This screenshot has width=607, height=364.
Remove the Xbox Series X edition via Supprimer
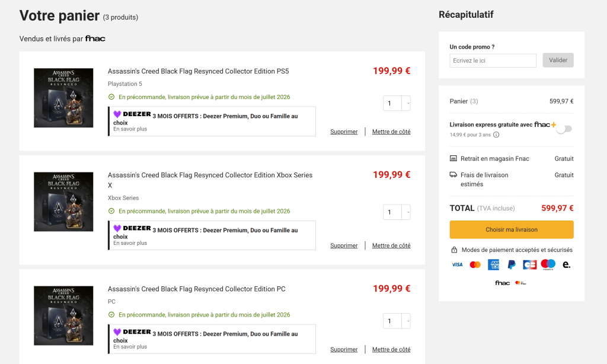click(x=344, y=245)
